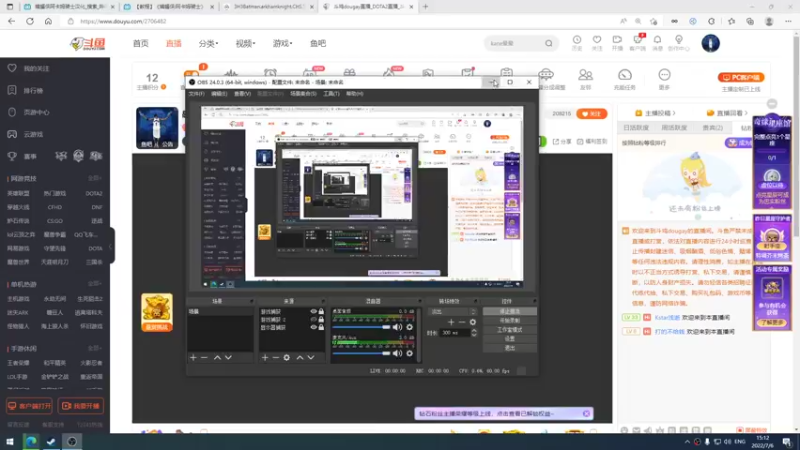
Task: Open settings gear for second mixer audio channel
Action: click(409, 353)
